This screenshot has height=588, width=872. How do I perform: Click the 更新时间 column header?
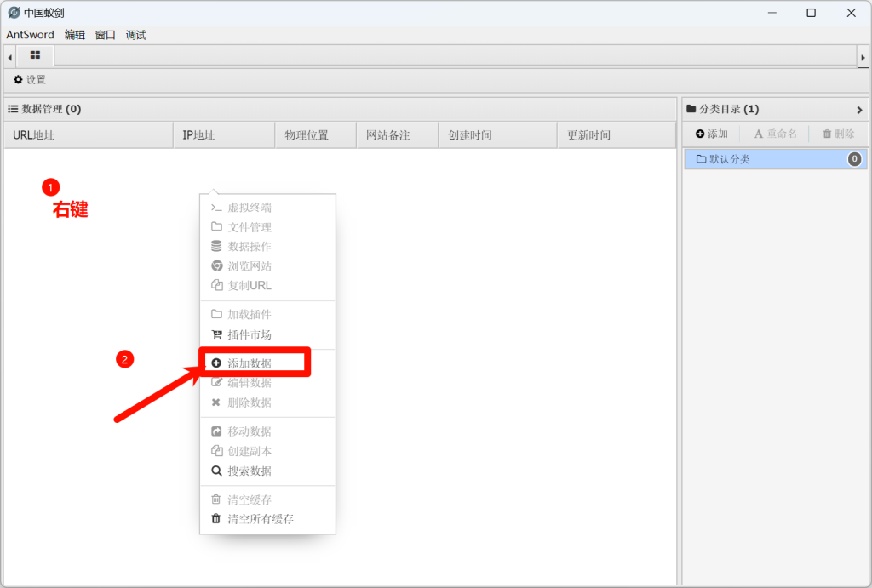coord(588,135)
